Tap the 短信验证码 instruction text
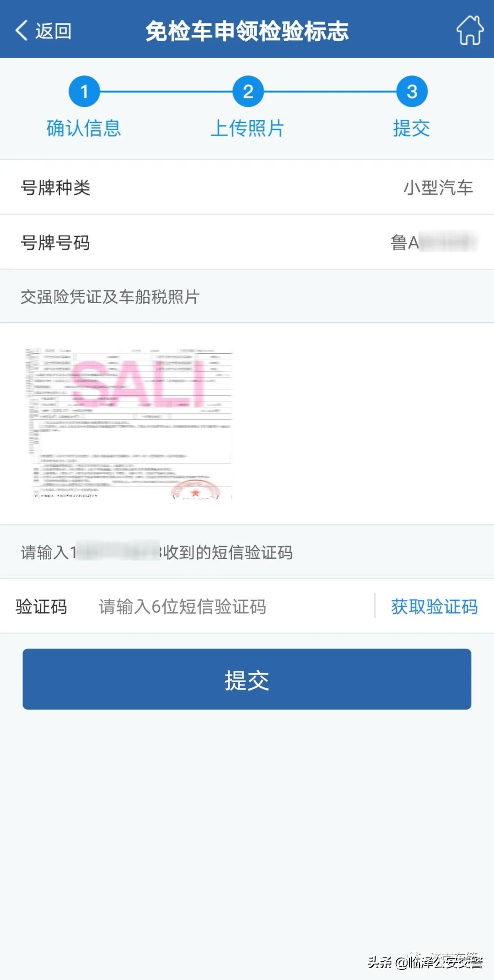Screen dimensions: 494x980 (156, 552)
